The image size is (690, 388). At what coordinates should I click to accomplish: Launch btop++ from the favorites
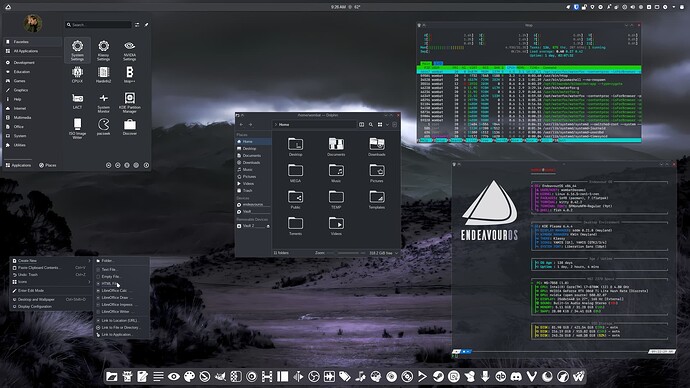click(x=129, y=75)
